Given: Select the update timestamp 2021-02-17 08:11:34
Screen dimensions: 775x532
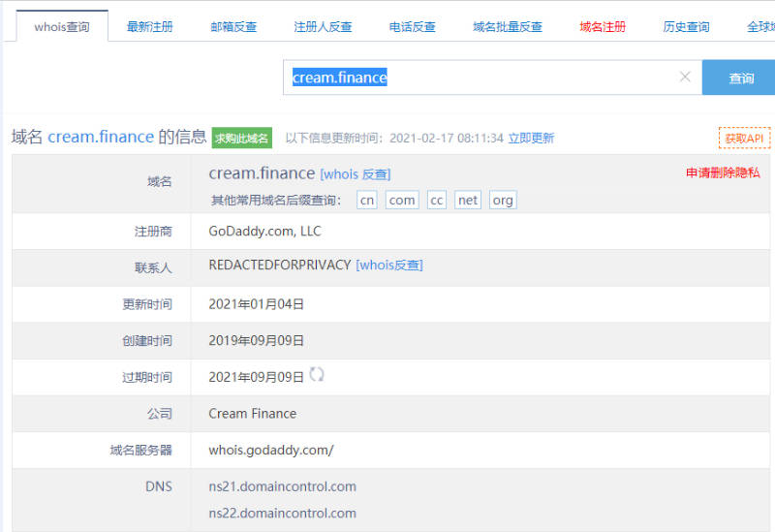Looking at the screenshot, I should 447,138.
